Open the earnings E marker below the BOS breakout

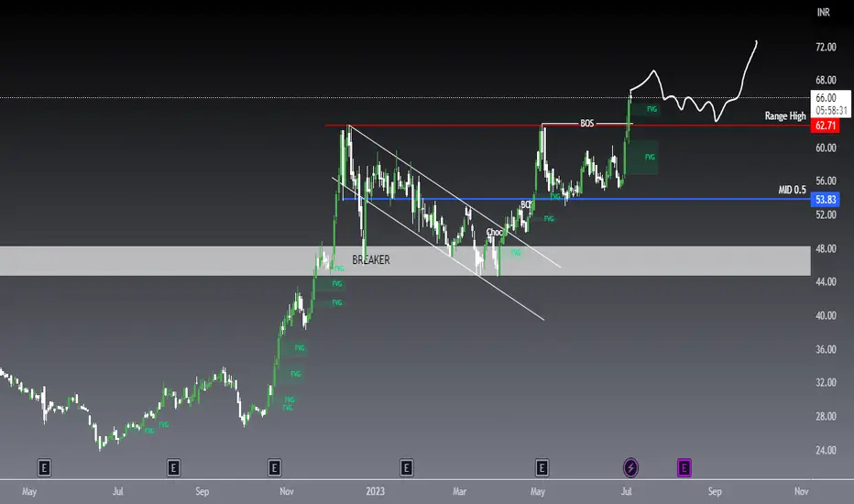(x=542, y=467)
